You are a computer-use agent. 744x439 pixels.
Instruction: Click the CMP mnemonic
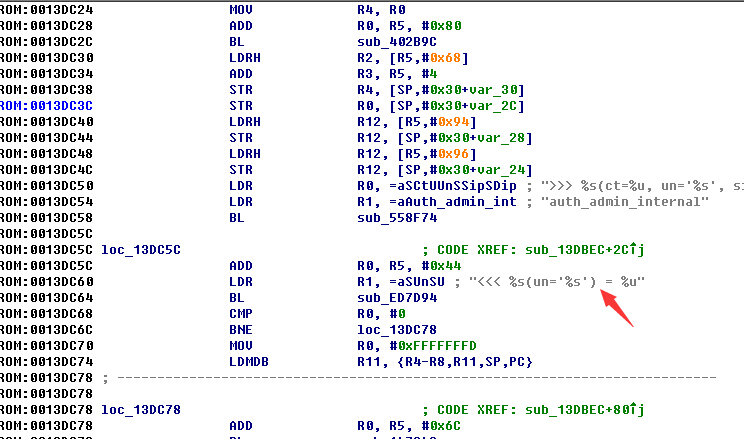[241, 314]
